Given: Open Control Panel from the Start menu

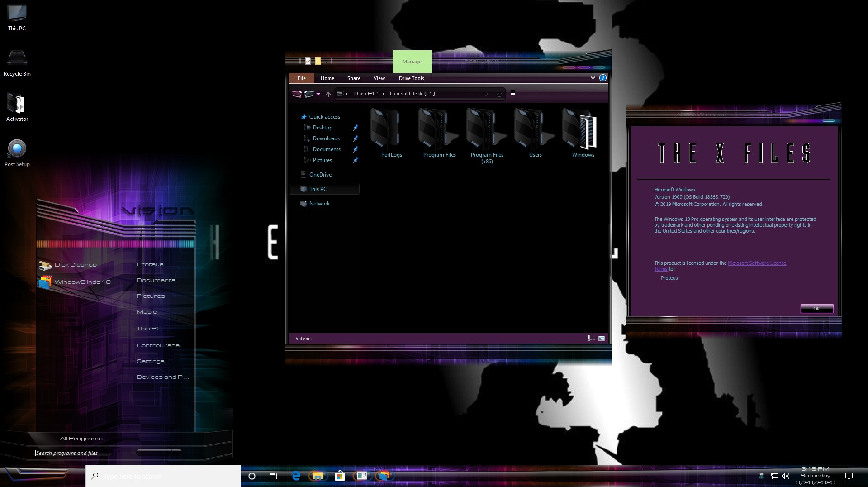Looking at the screenshot, I should point(158,345).
